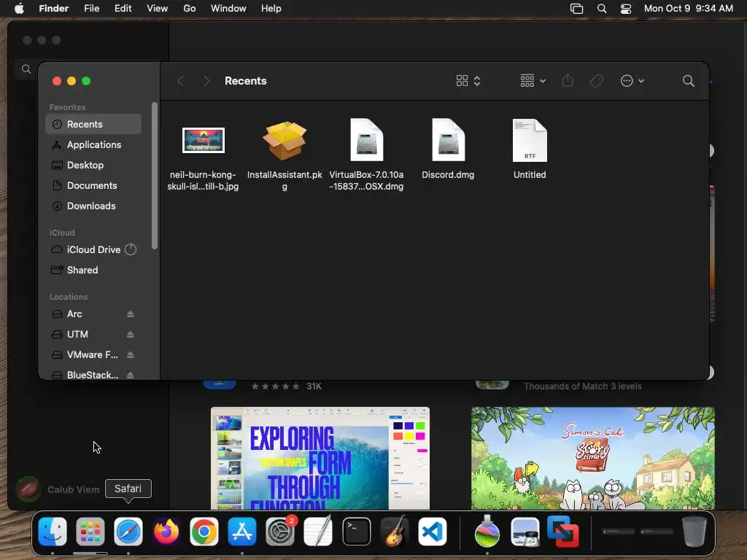Select the Untitled RTF document
Viewport: 747px width, 560px height.
(x=530, y=140)
